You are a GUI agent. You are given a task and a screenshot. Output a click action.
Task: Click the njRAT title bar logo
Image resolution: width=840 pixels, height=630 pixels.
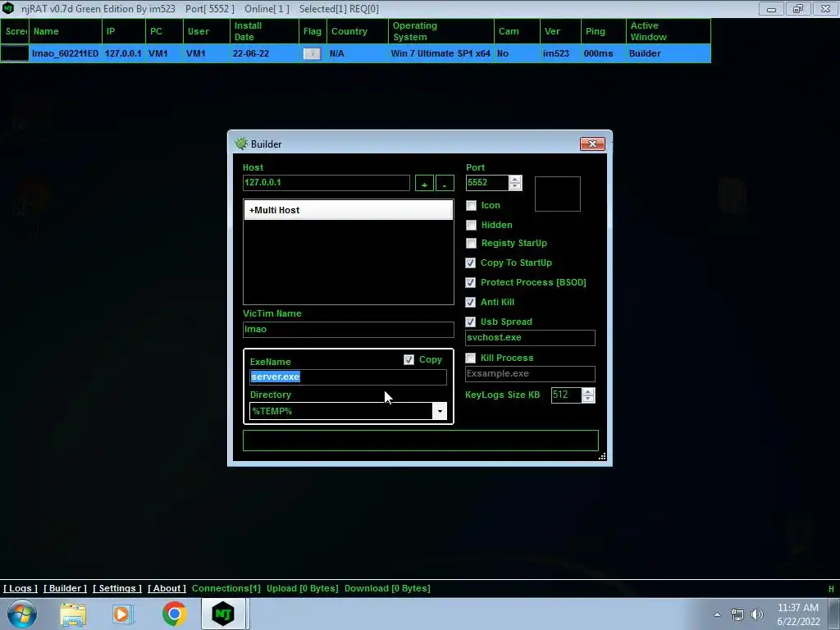[x=8, y=8]
